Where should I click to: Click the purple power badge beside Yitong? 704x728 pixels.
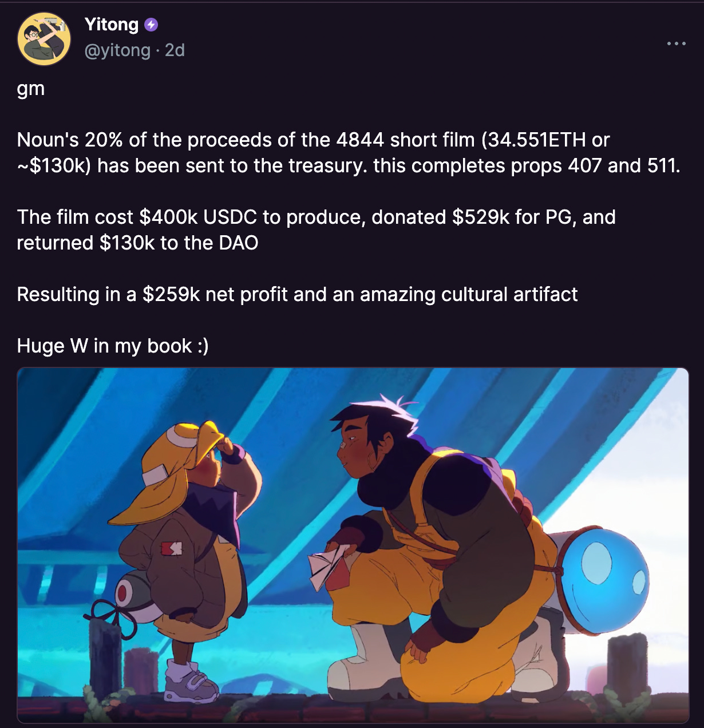[x=151, y=25]
